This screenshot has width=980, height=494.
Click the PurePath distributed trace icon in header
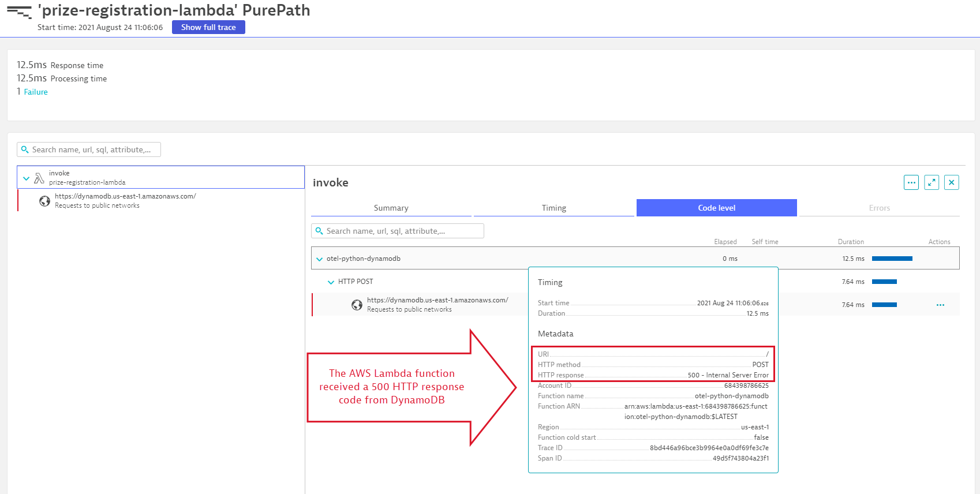coord(19,12)
